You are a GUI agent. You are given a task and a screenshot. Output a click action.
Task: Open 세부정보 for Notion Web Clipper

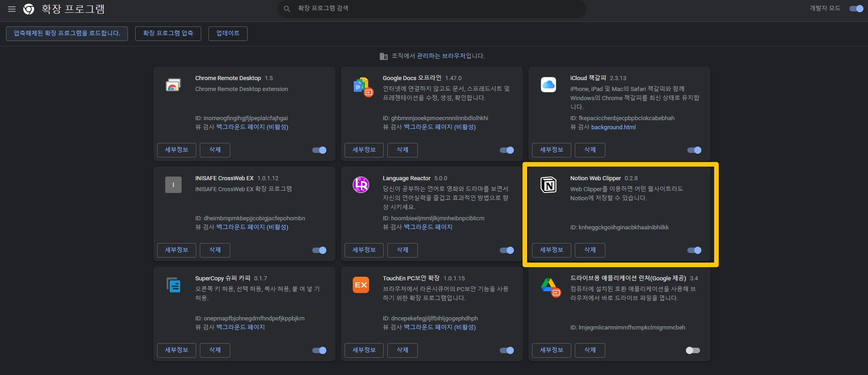point(552,250)
